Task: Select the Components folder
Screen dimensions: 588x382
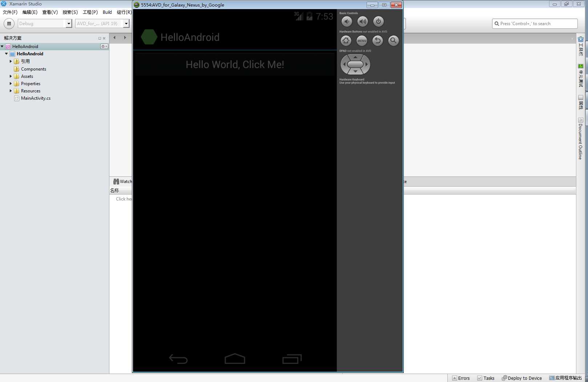Action: (x=33, y=69)
